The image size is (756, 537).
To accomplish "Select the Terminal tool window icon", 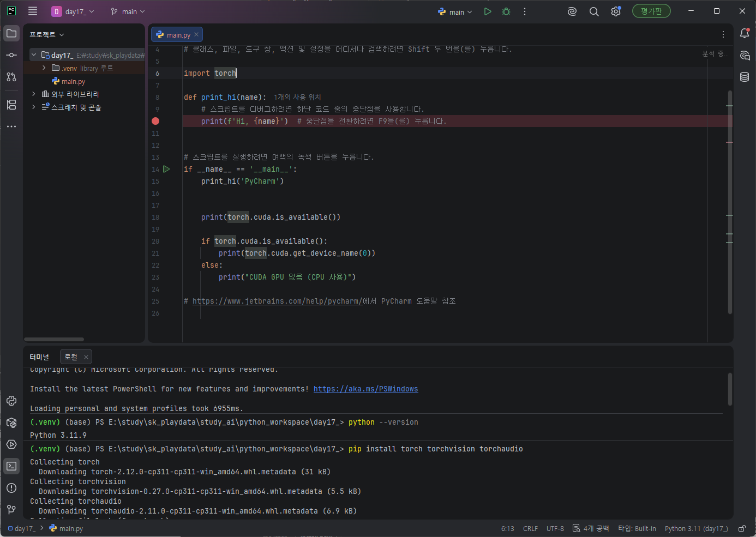I will coord(11,466).
